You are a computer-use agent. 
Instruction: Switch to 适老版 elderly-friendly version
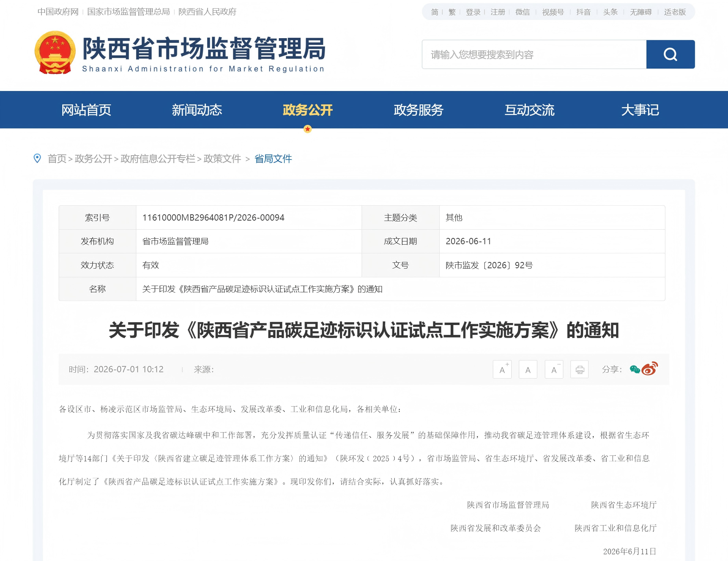[675, 12]
